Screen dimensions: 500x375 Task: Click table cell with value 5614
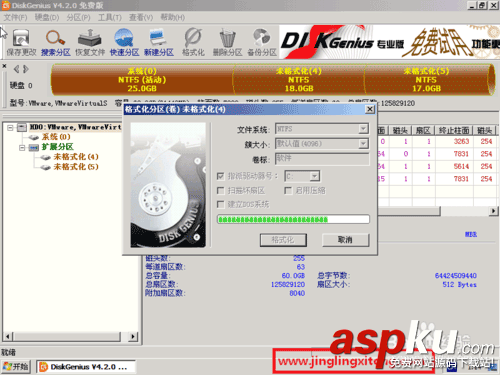click(461, 166)
